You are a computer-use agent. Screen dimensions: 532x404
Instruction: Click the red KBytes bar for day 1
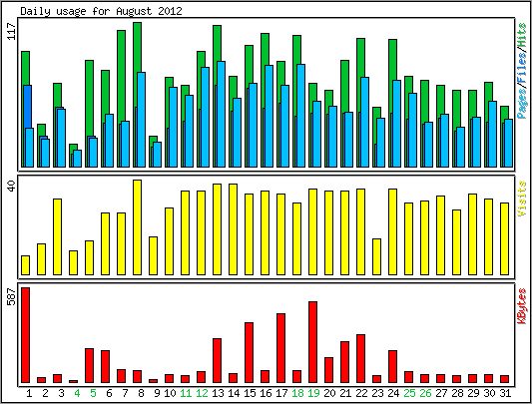coord(25,335)
